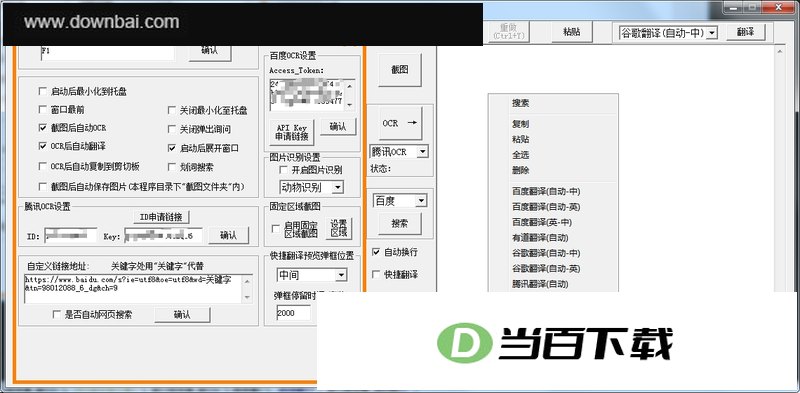Screen dimensions: 800x393
Task: Uncheck 截图后自动OCR option
Action: coord(42,128)
